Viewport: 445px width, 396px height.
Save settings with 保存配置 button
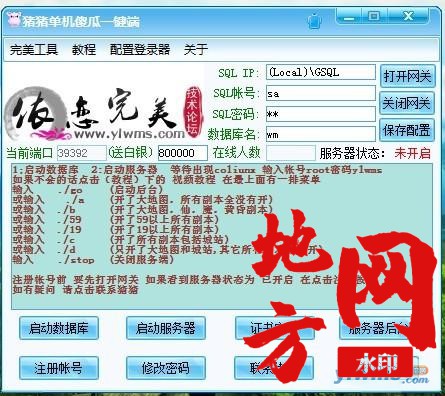click(x=407, y=130)
